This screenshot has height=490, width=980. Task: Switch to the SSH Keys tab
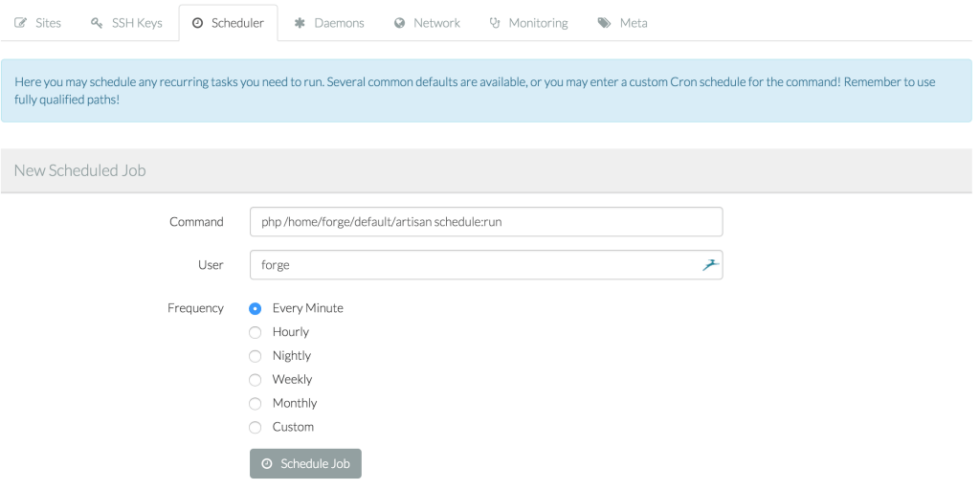click(x=126, y=23)
